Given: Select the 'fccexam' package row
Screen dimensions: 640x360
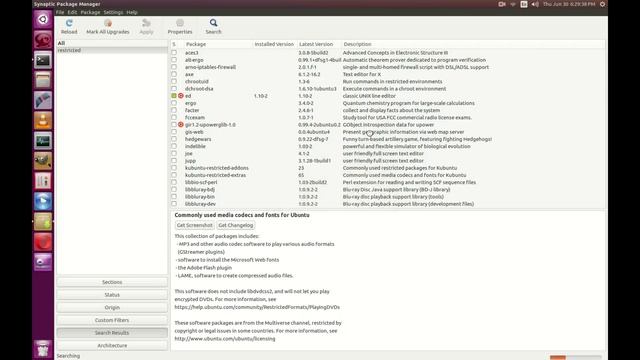Looking at the screenshot, I should pyautogui.click(x=388, y=118).
